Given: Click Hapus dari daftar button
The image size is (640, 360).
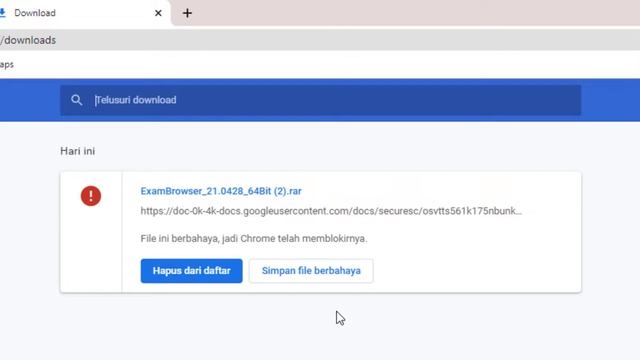Looking at the screenshot, I should click(191, 271).
